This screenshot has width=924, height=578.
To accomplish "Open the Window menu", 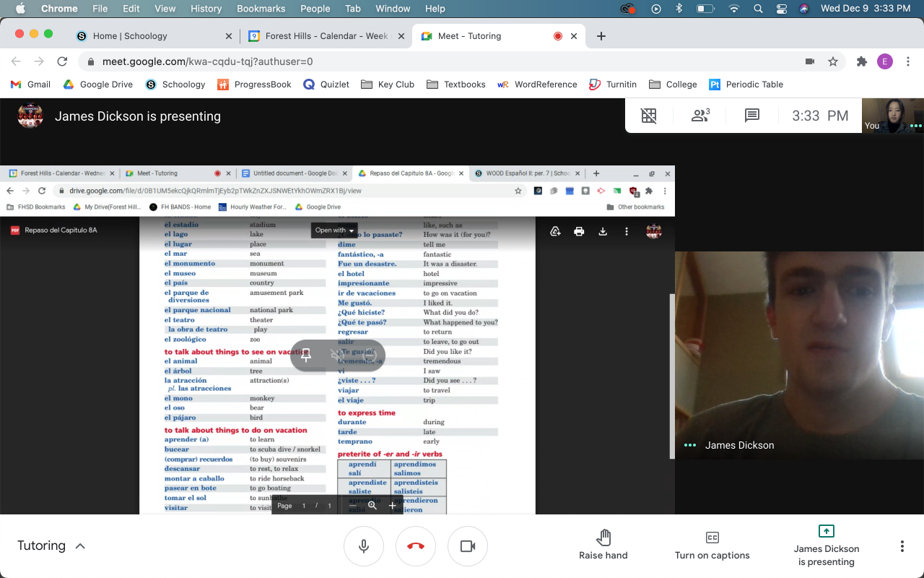I will coord(393,9).
